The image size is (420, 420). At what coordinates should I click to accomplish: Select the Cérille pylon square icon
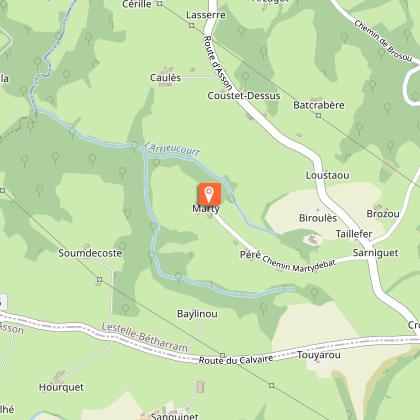point(159,4)
